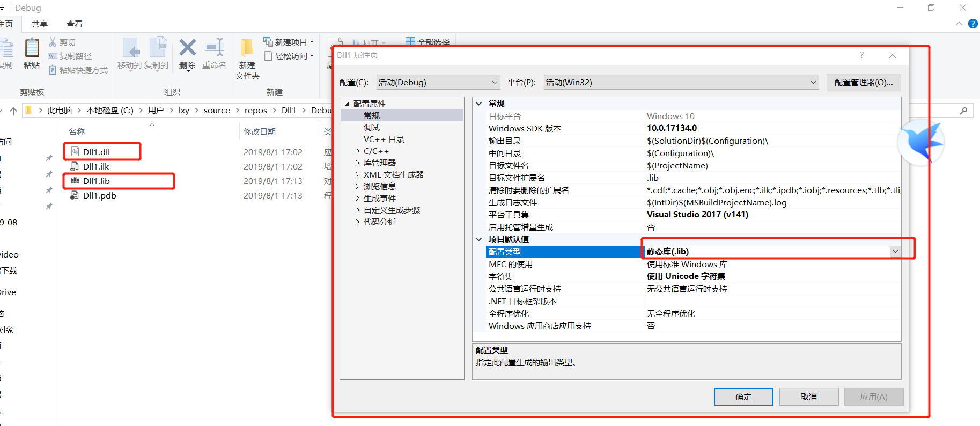This screenshot has width=980, height=426.
Task: Select 调试 in the property tree
Action: (372, 128)
